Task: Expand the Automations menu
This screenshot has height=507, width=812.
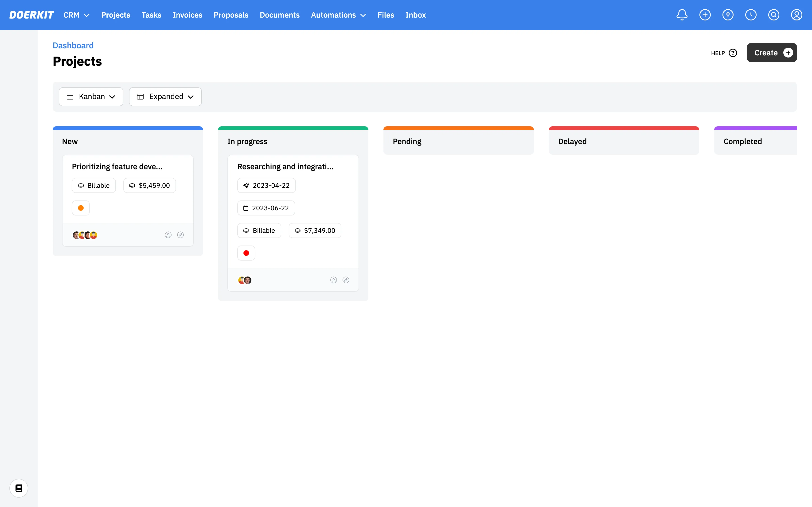Action: coord(338,15)
